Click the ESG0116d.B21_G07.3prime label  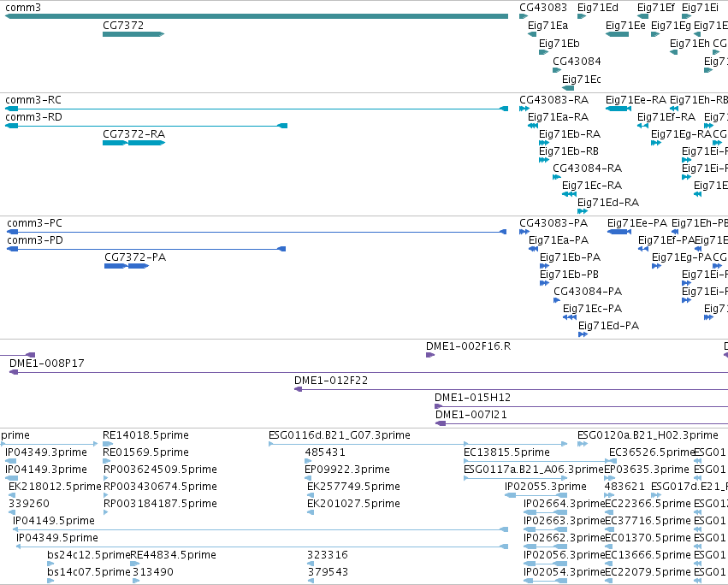[340, 435]
